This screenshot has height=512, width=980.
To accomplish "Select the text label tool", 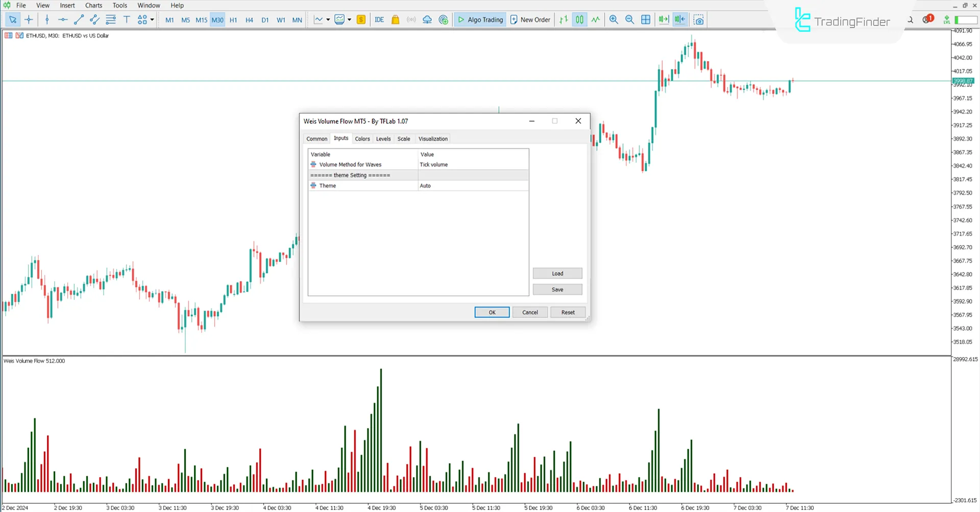I will [x=127, y=20].
